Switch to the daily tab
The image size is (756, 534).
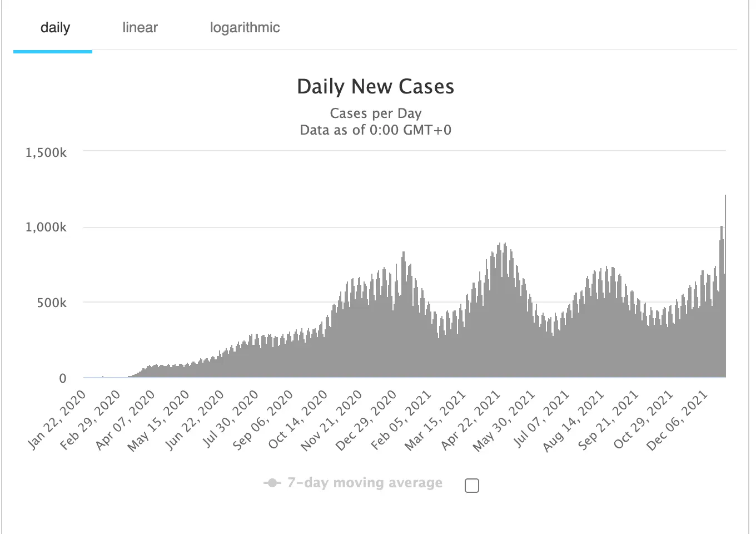55,28
